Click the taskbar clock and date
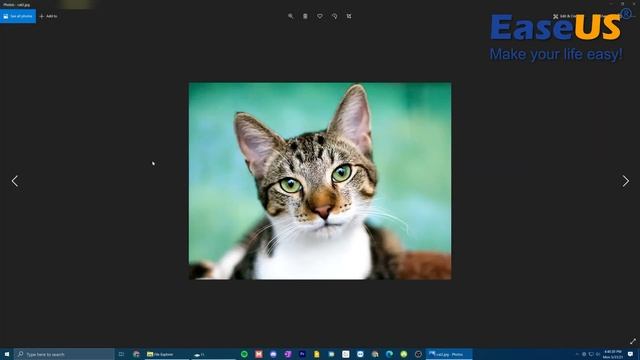This screenshot has width=640, height=360. [x=613, y=354]
